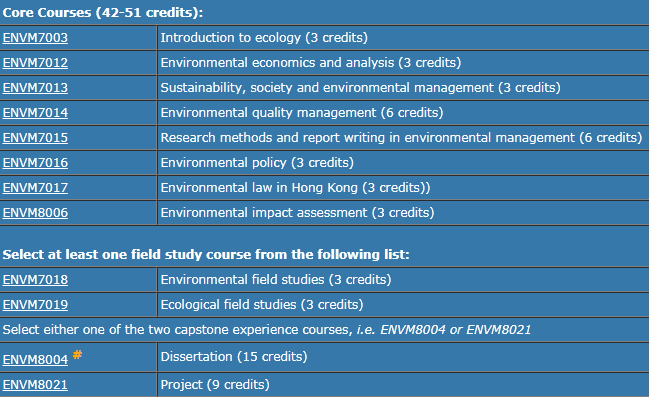Screen dimensions: 649x397
Task: Open the ENVM7019 ecological field studies link
Action: pos(35,305)
